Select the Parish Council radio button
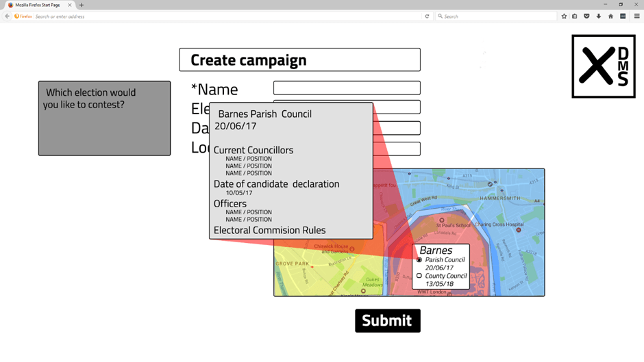Viewport: 644px width, 362px height. click(419, 260)
